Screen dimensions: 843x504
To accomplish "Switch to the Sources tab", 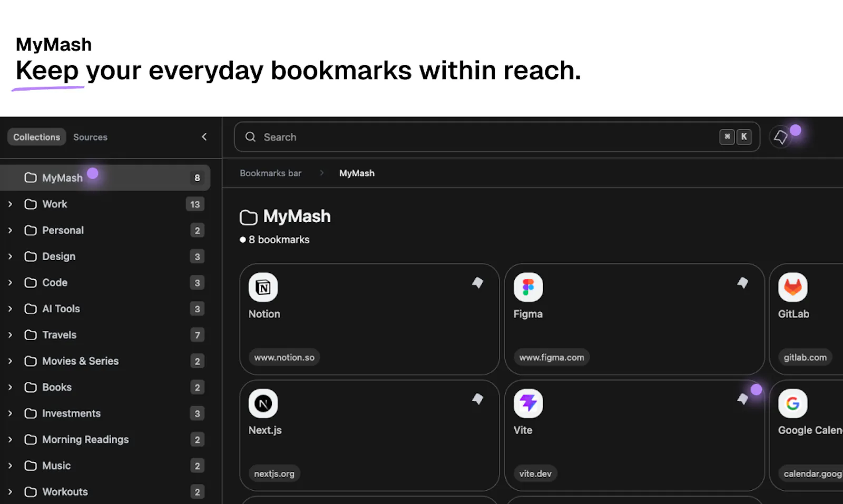I will coord(90,137).
